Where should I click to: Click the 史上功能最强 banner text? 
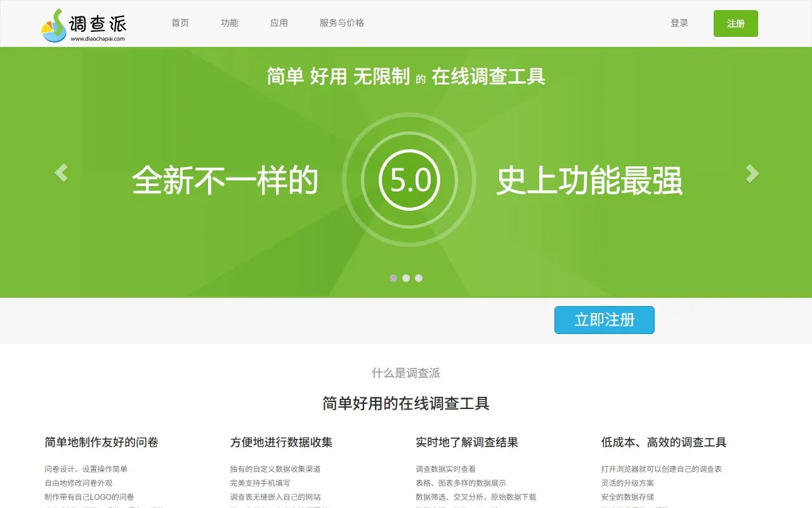tap(589, 181)
